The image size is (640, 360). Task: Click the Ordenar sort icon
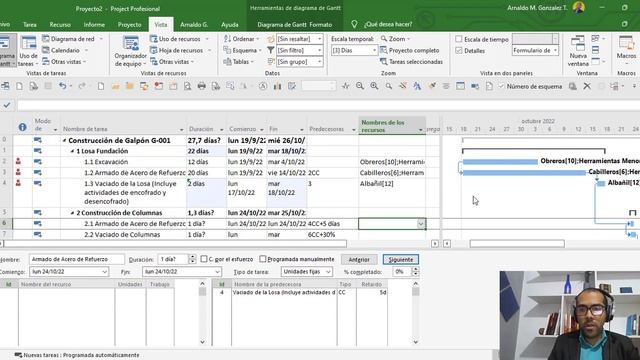[227, 39]
